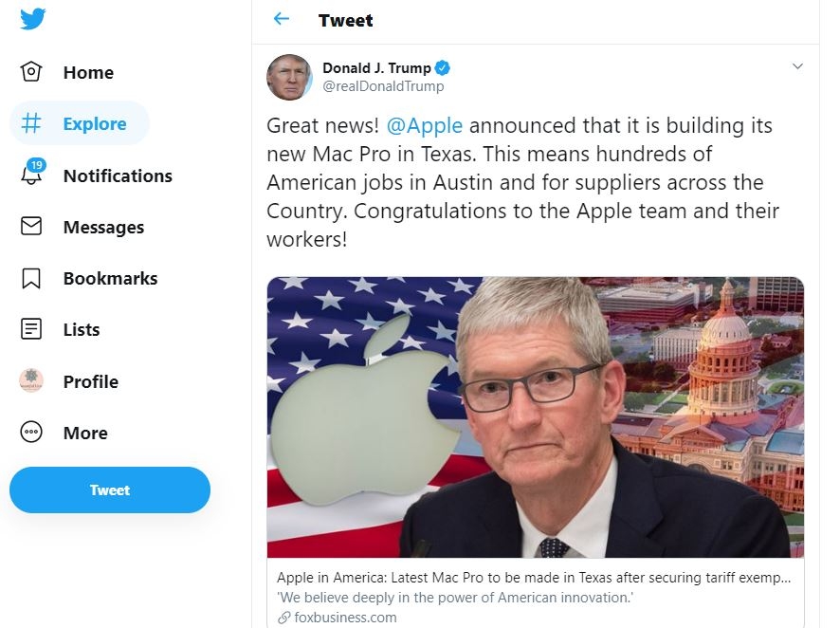Open the article preview image
This screenshot has height=628, width=840.
[x=535, y=416]
